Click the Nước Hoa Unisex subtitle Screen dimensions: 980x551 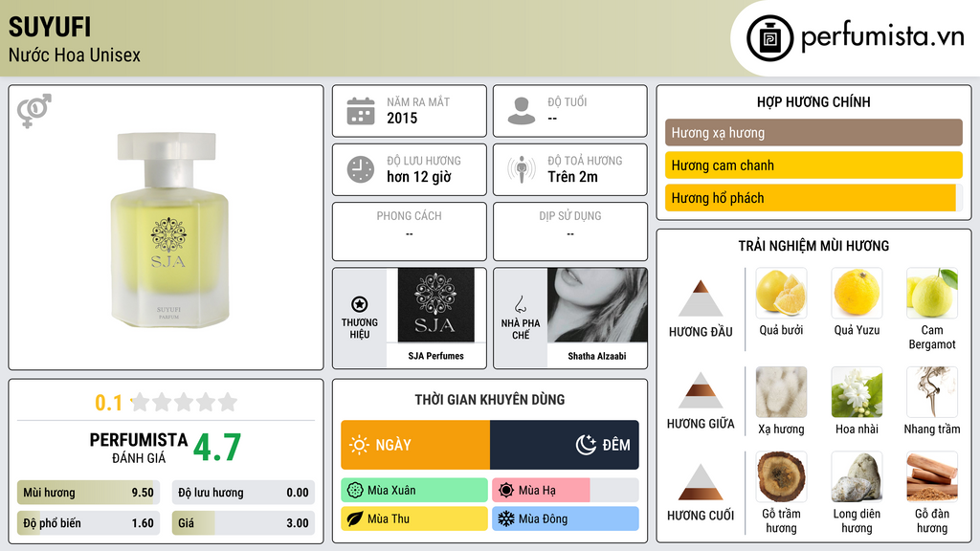click(75, 55)
